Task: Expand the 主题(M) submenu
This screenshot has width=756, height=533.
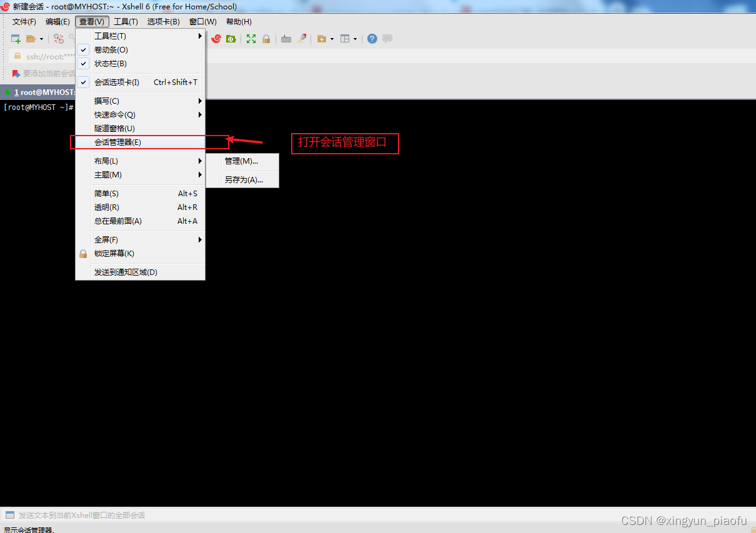Action: 141,175
